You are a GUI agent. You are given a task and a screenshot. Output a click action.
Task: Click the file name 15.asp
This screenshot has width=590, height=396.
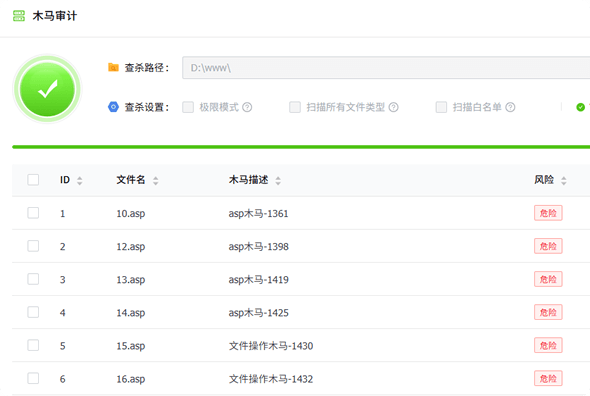tap(131, 346)
